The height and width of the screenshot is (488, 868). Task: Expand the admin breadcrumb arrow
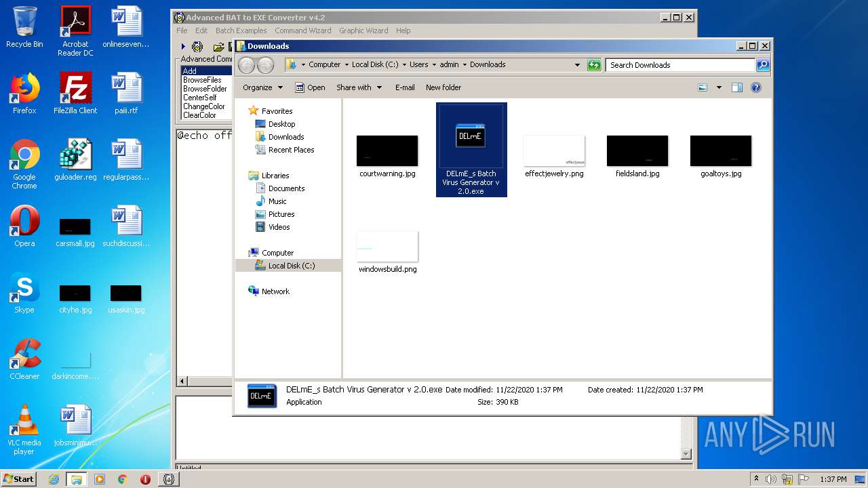pos(465,65)
